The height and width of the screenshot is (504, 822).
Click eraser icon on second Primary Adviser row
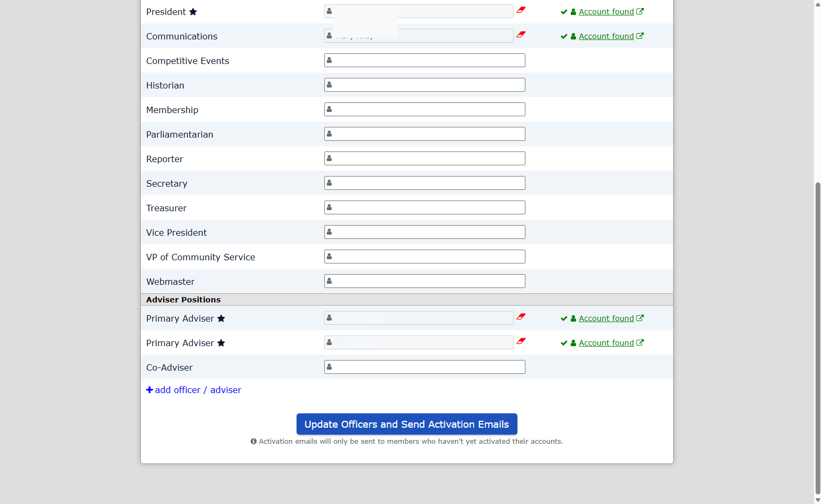[521, 341]
